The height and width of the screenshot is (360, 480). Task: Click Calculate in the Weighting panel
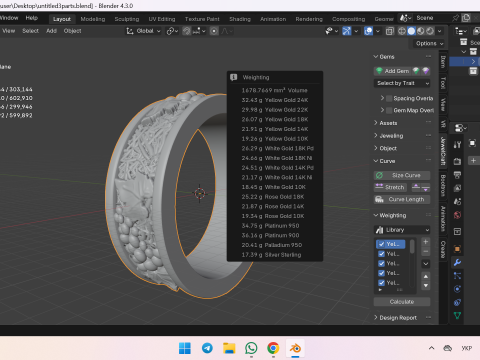[402, 302]
